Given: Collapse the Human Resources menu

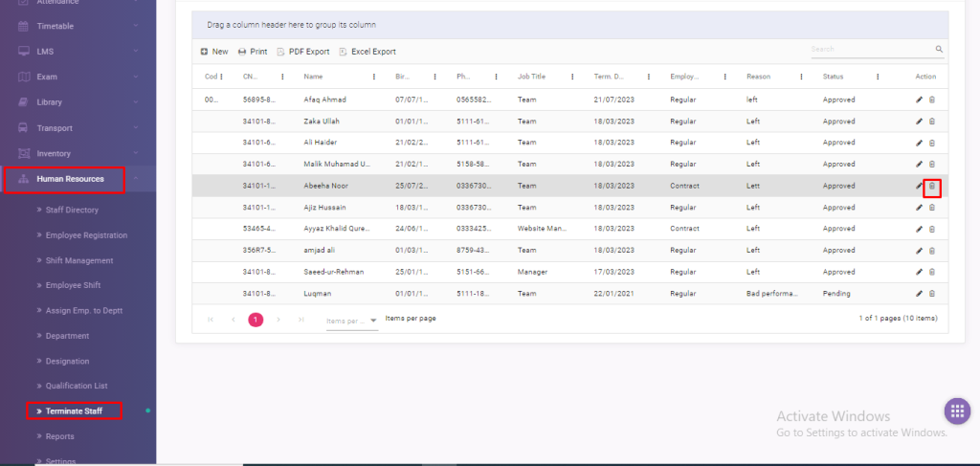Looking at the screenshot, I should tap(135, 179).
